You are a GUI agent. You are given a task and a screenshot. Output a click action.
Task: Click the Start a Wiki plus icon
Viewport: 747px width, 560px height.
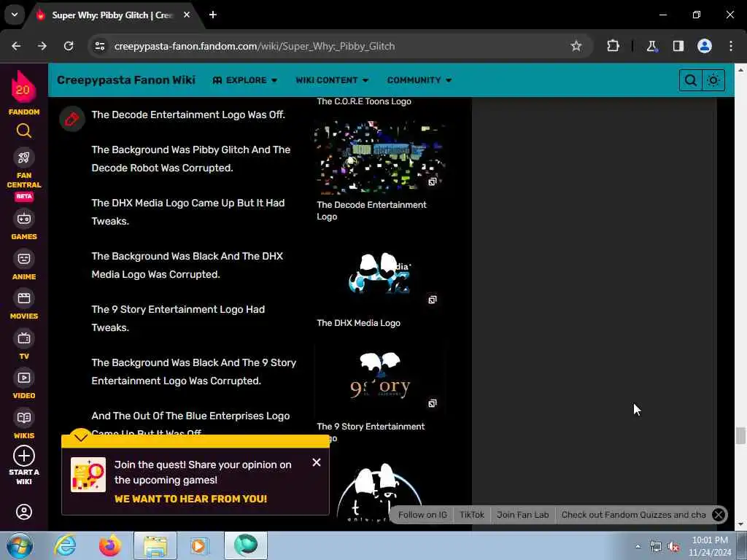24,456
